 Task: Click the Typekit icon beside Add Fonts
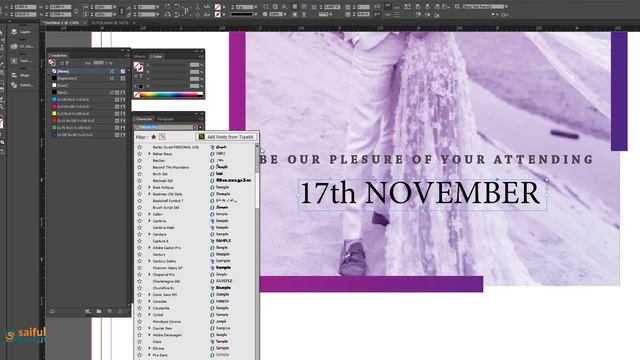pyautogui.click(x=202, y=137)
